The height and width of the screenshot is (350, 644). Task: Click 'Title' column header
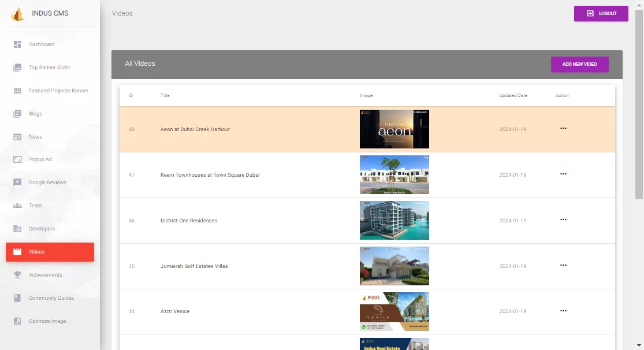point(165,95)
